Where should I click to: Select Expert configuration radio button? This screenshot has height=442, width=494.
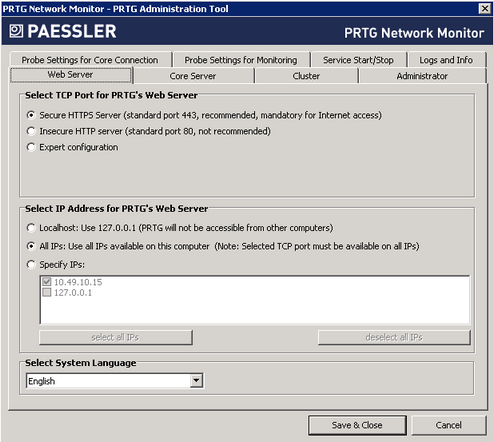[x=31, y=147]
